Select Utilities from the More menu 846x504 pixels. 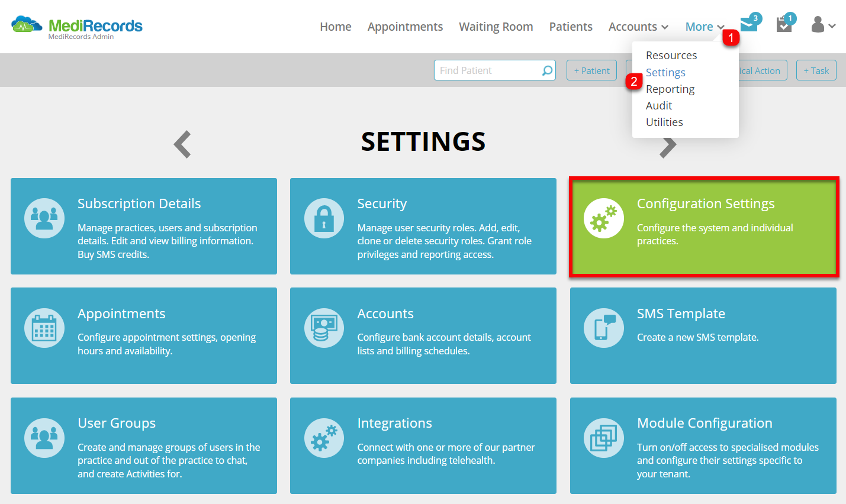click(664, 122)
